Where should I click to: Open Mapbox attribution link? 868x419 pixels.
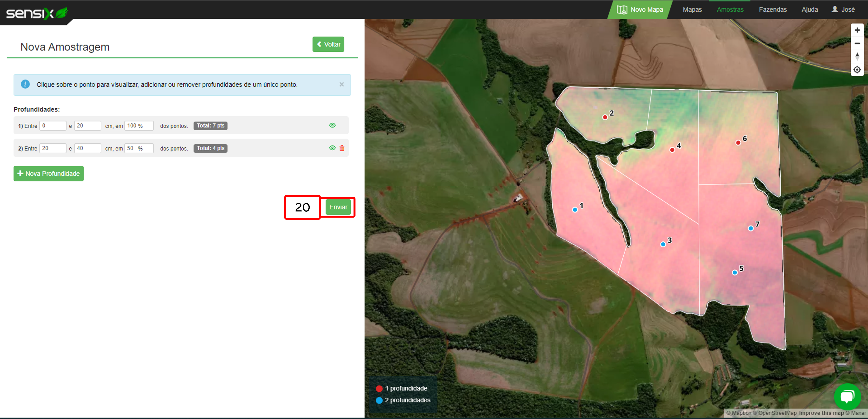click(x=739, y=413)
